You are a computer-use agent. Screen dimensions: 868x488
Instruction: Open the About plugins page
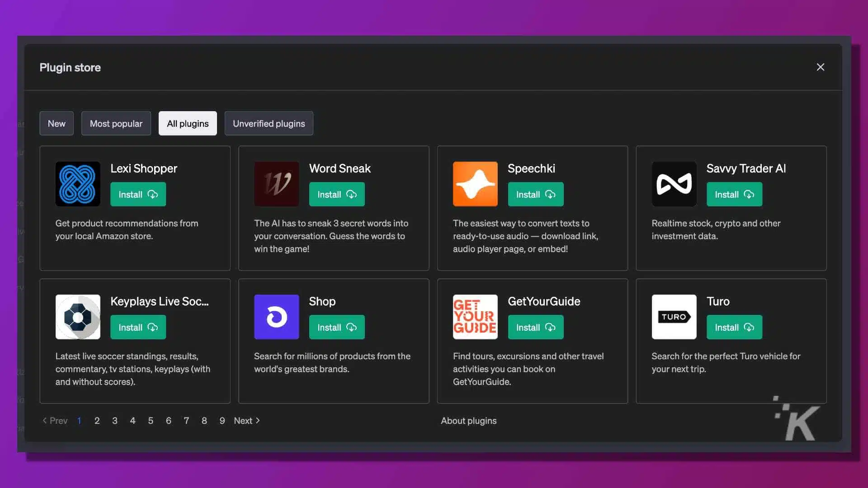[x=468, y=420]
